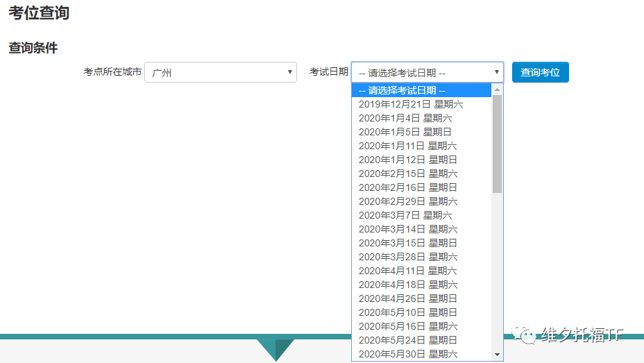Pick 2020年3月28日 星期六 date

[421, 257]
